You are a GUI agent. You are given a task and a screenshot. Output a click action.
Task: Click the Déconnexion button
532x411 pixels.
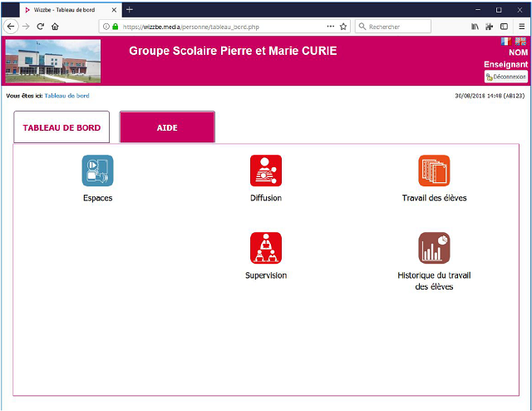click(x=506, y=77)
